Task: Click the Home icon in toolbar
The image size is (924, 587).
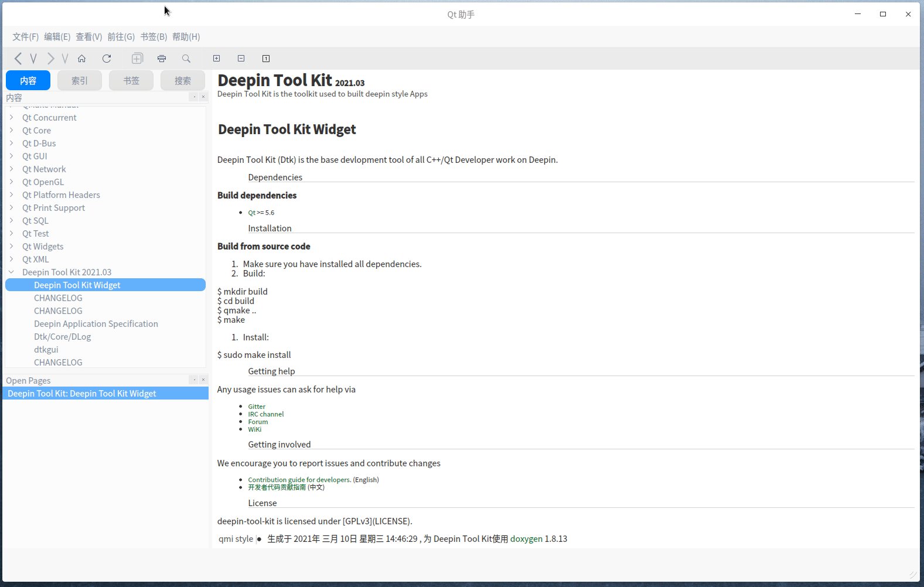Action: click(x=82, y=59)
